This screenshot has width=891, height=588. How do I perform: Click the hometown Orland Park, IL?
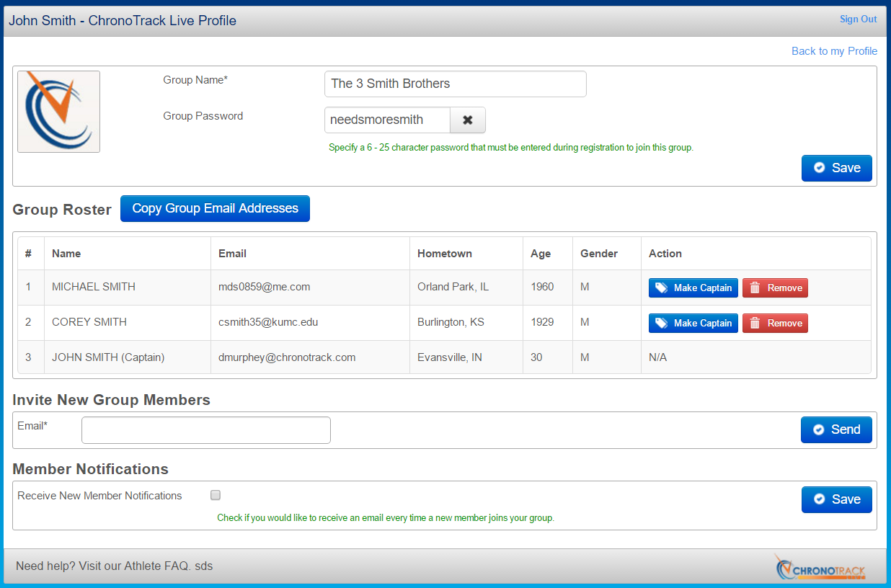click(453, 287)
